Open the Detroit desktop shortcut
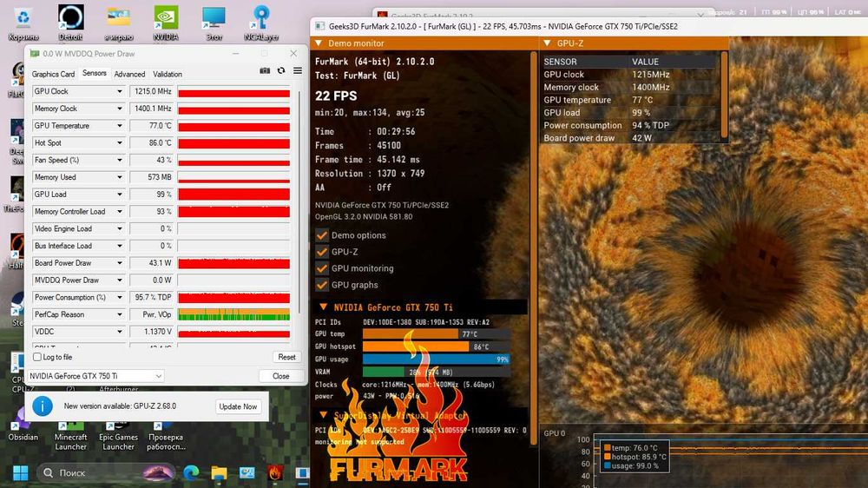 pos(71,23)
